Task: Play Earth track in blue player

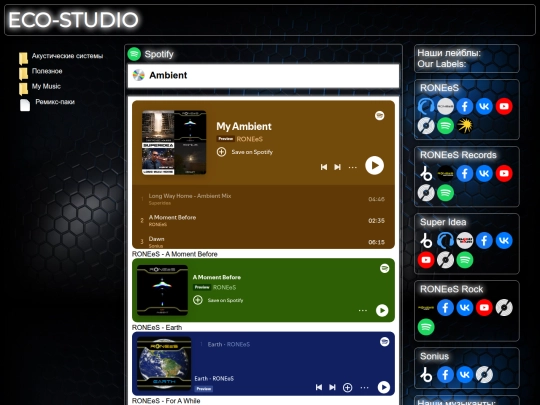Action: (383, 387)
